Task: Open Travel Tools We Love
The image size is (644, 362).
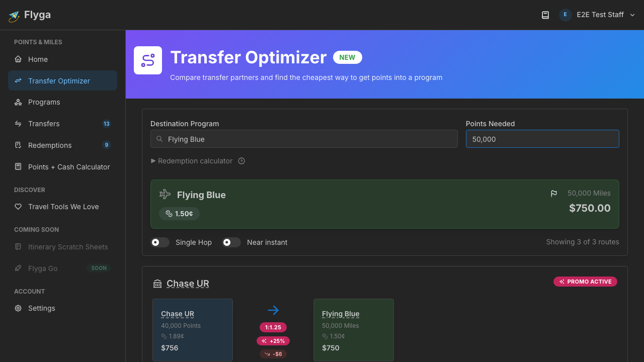Action: 62,207
